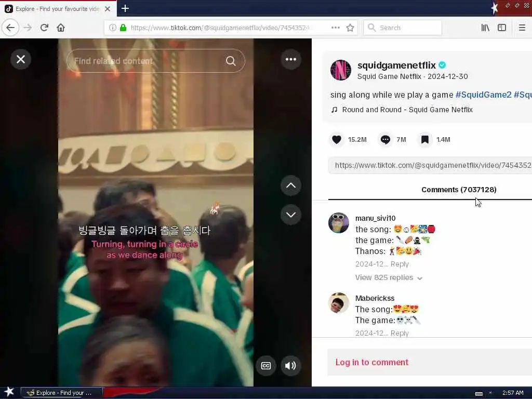Viewport: 532px width, 399px height.
Task: Open Maberickss commenter avatar
Action: pos(339,303)
